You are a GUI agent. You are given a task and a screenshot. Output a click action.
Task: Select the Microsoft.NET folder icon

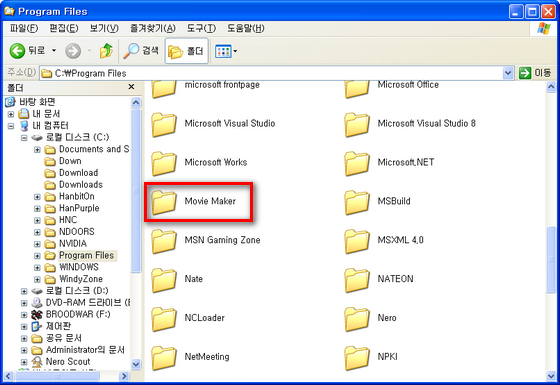click(357, 163)
